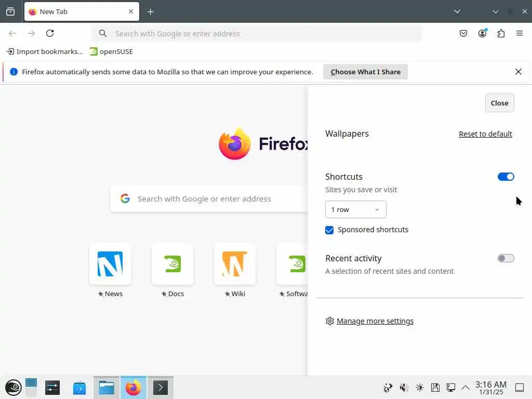Click the show desktop button in taskbar

(x=520, y=388)
